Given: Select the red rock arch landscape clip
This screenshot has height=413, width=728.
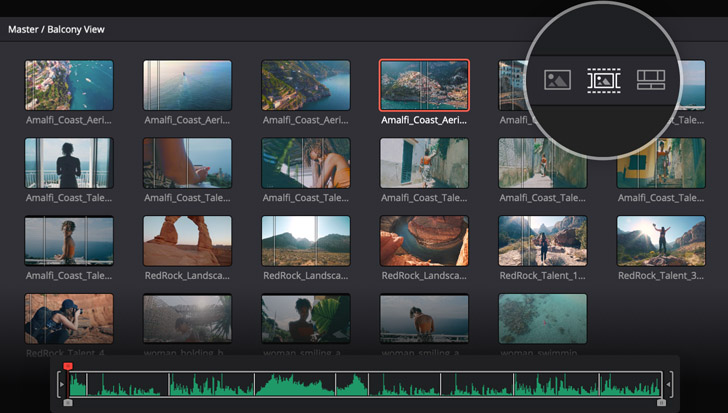Looking at the screenshot, I should tap(187, 241).
